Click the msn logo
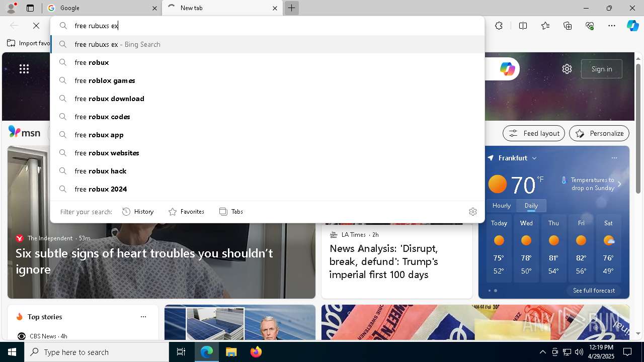 coord(24,133)
